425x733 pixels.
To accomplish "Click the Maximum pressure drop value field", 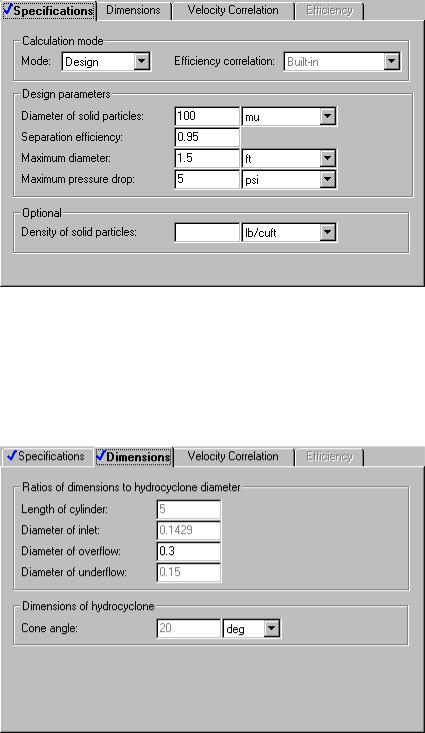I will point(207,180).
